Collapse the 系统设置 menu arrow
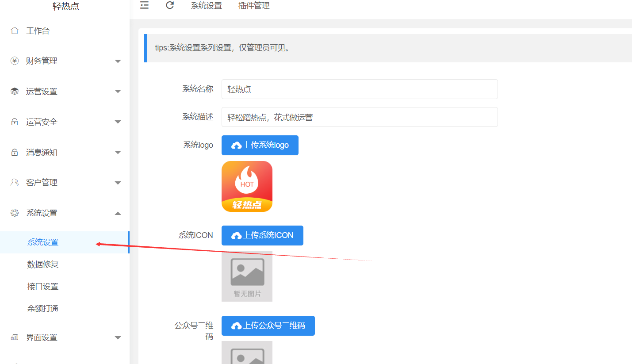Image resolution: width=632 pixels, height=364 pixels. click(118, 213)
